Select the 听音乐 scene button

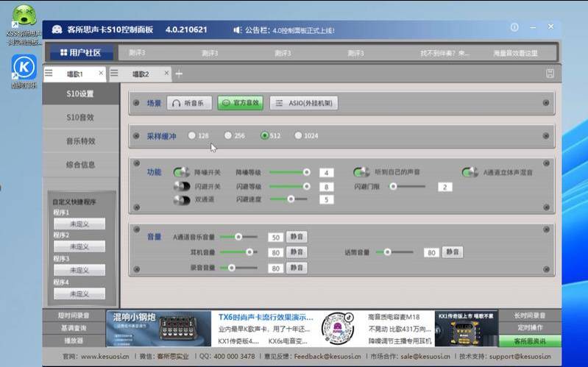(x=189, y=103)
